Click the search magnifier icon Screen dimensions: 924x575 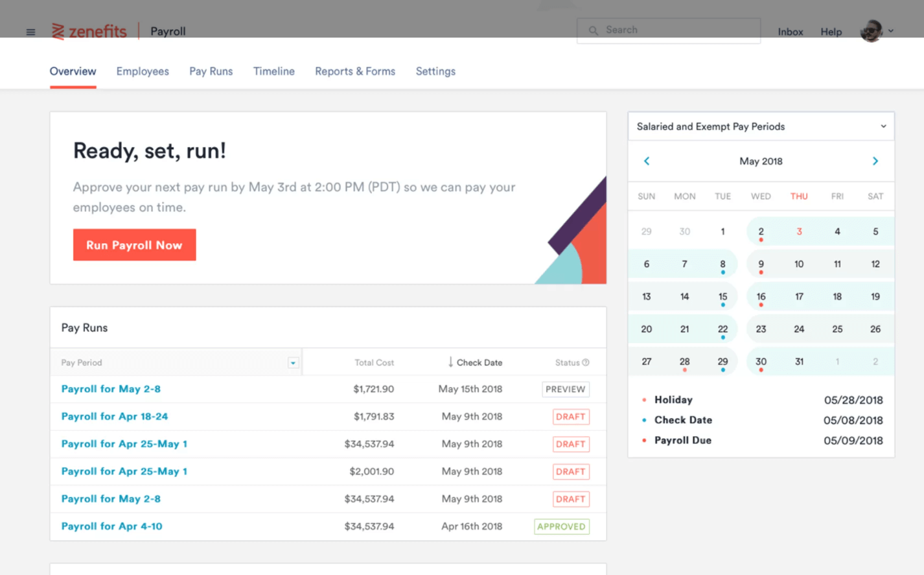pos(594,30)
